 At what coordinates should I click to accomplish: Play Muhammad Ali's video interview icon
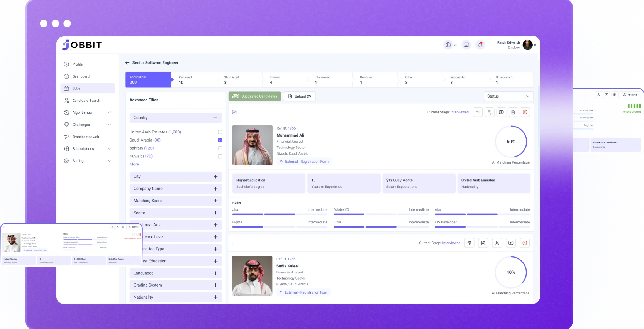(501, 112)
